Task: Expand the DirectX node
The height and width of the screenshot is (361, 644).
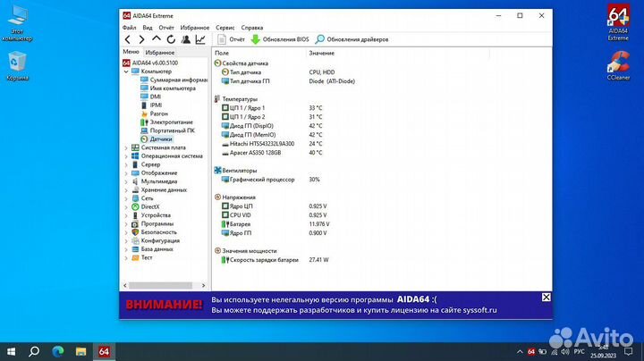Action: (126, 206)
